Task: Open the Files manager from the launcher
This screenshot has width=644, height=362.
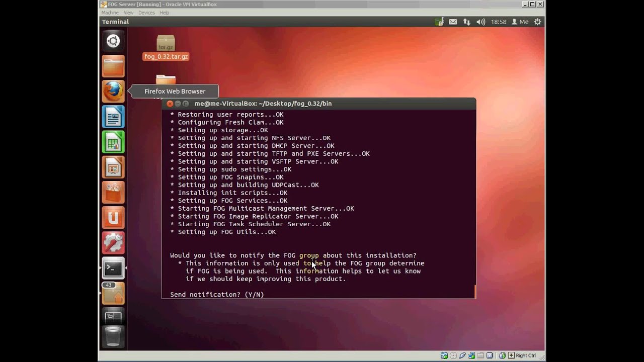Action: click(113, 66)
